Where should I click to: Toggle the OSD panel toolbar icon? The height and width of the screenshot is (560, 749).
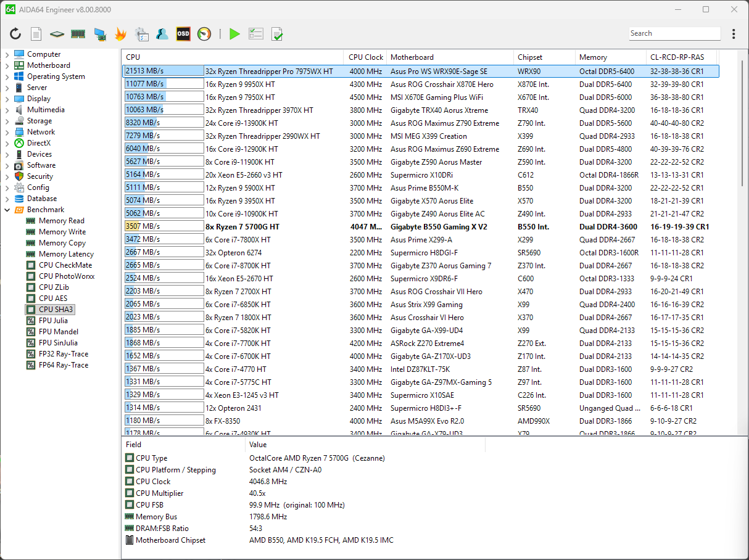click(183, 35)
